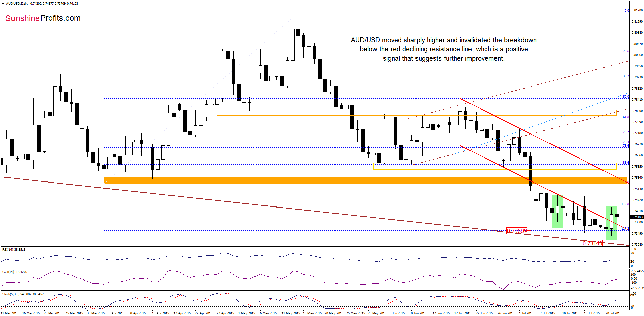Click the 0.79230 price axis label
Screen dimensions: 644x316
pyautogui.click(x=637, y=77)
